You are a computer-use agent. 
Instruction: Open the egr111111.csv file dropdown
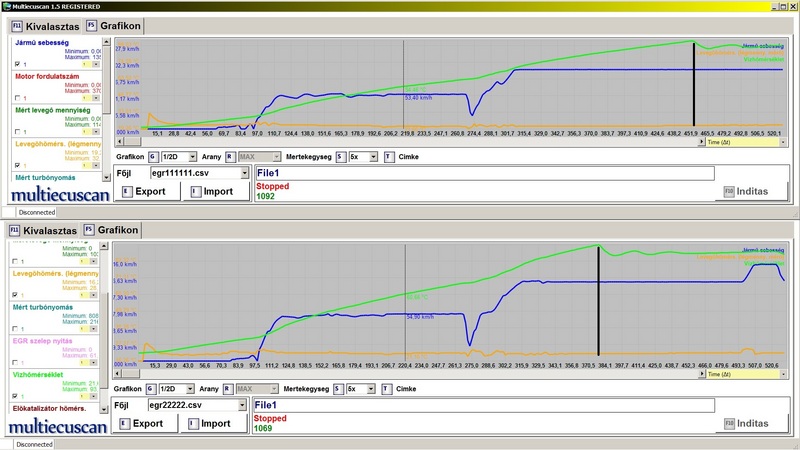click(244, 173)
